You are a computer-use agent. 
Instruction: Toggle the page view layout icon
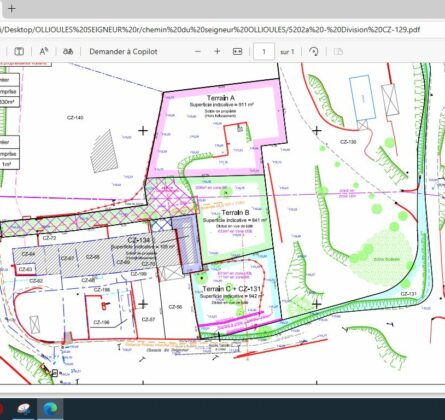pos(338,52)
